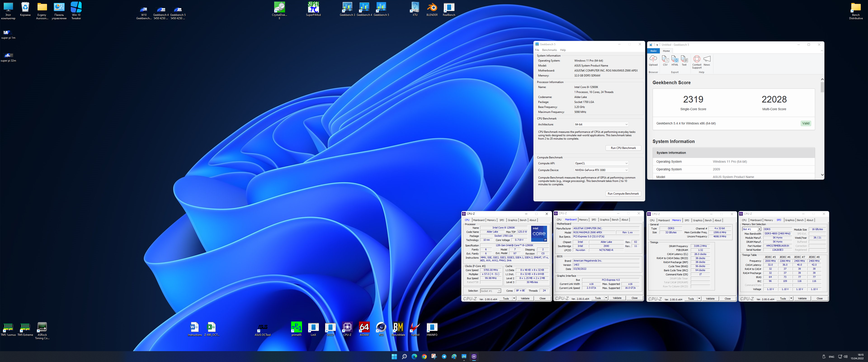This screenshot has width=868, height=362.
Task: Open the quick access toolbar arrow in Geekbench results
Action: (657, 45)
